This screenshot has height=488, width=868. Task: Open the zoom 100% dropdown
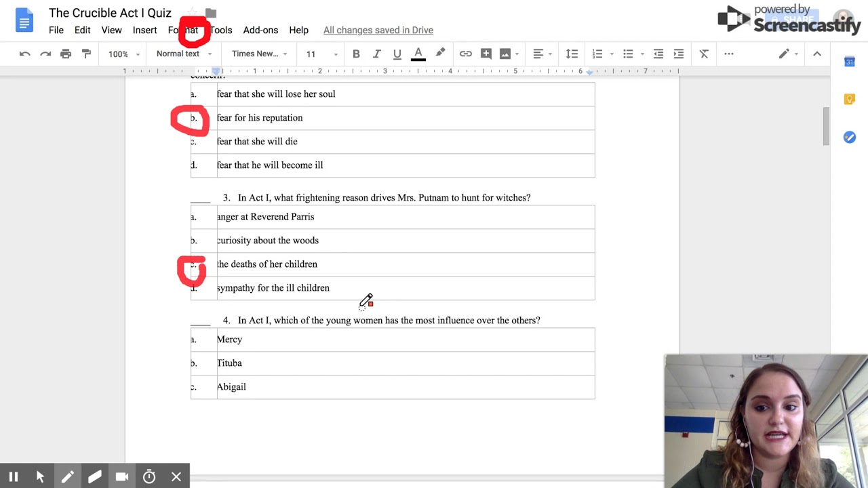[x=124, y=54]
